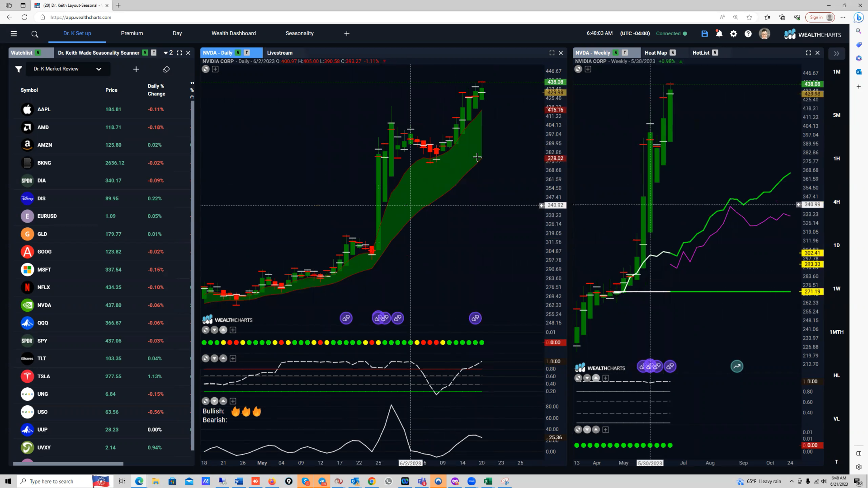Click the NVDA logo in the watchlist
This screenshot has height=488, width=868.
pyautogui.click(x=27, y=305)
